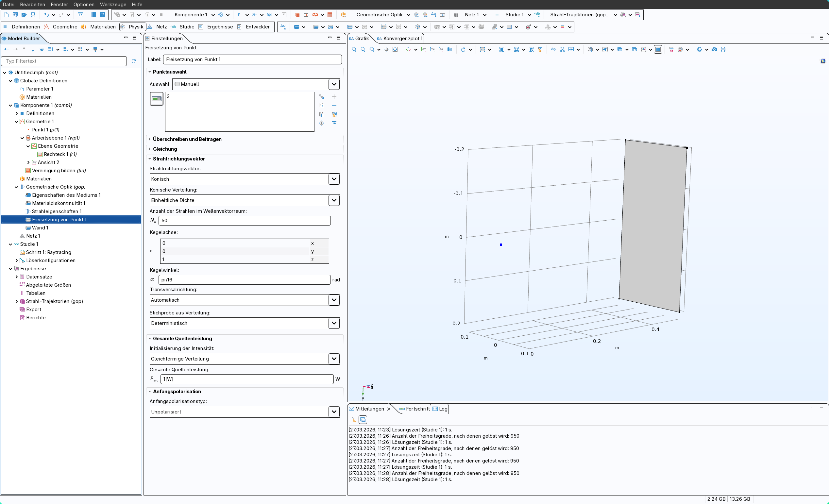Toggle the selection activate switch

click(x=157, y=99)
